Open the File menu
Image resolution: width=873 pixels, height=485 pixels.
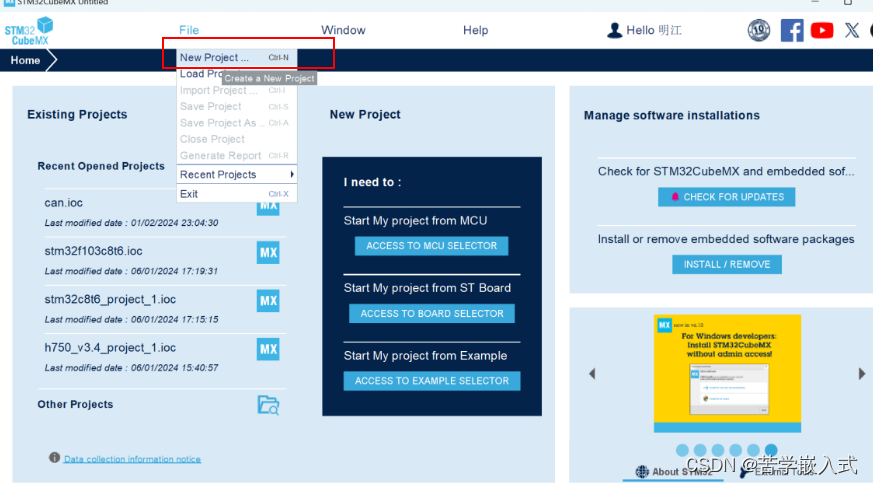189,30
